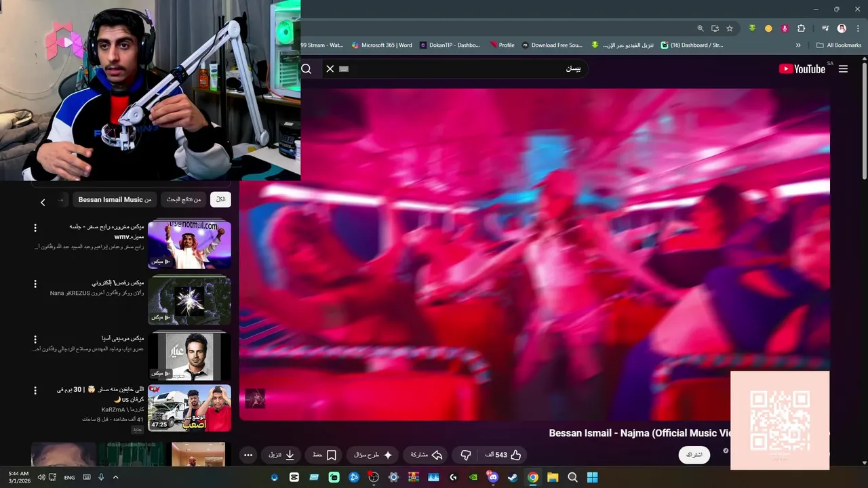Click the YouTube search magnifier icon
The width and height of the screenshot is (868, 488).
(307, 68)
